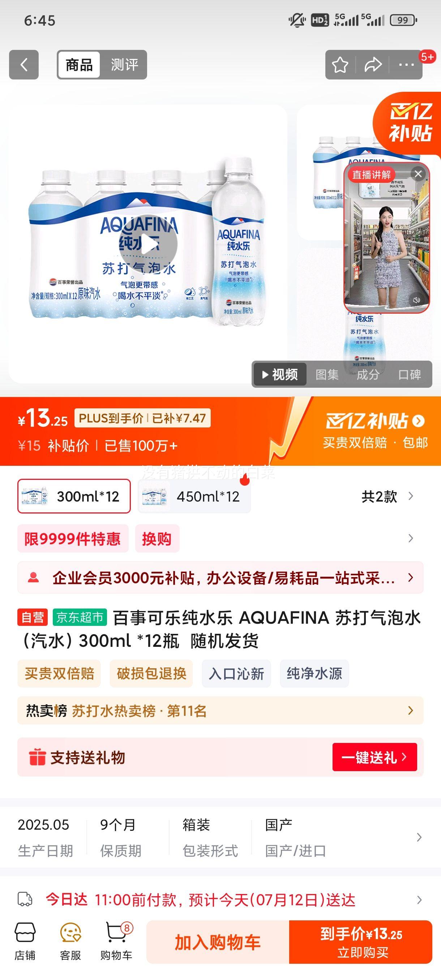Viewport: 441px width, 980px height.
Task: Tap the share arrow icon
Action: (373, 65)
